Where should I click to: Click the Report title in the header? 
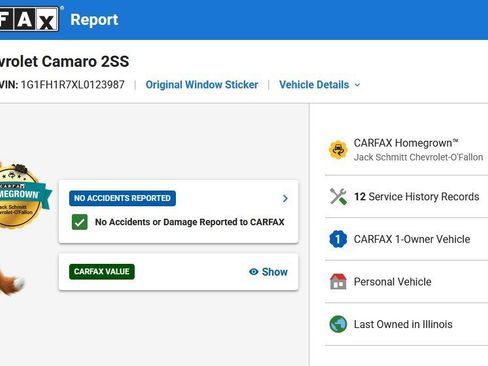94,20
